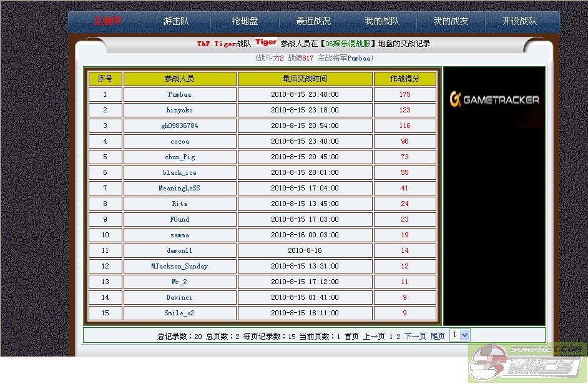The height and width of the screenshot is (384, 588).
Task: Open the 最近战况 tab
Action: point(313,21)
